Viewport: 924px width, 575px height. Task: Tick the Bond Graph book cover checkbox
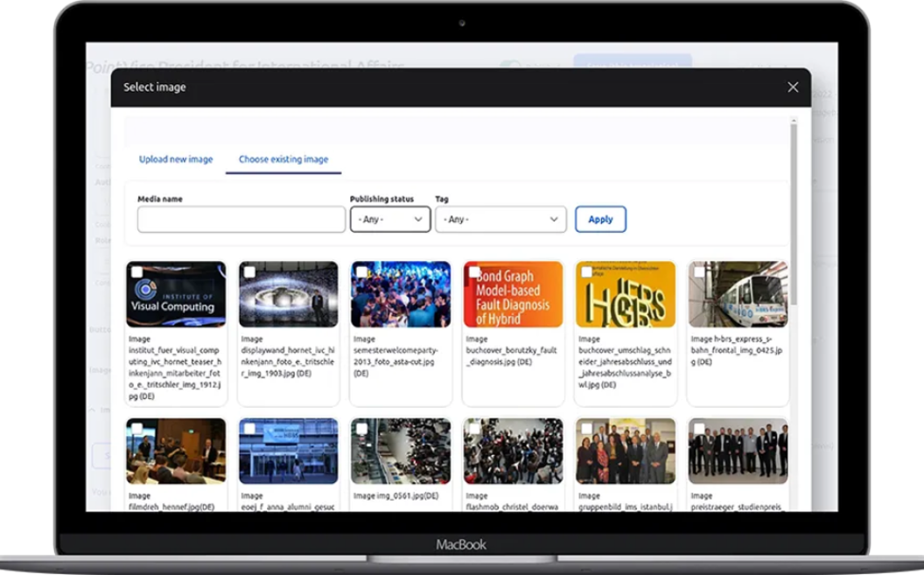tap(473, 272)
